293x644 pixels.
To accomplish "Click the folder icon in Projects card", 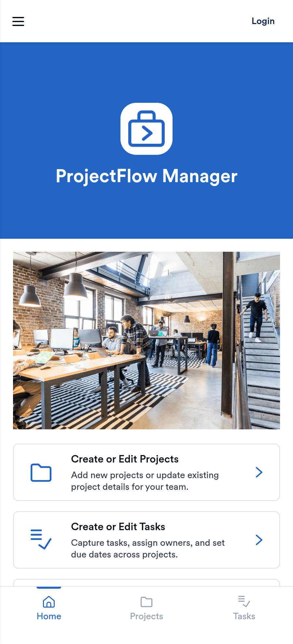I will [41, 472].
